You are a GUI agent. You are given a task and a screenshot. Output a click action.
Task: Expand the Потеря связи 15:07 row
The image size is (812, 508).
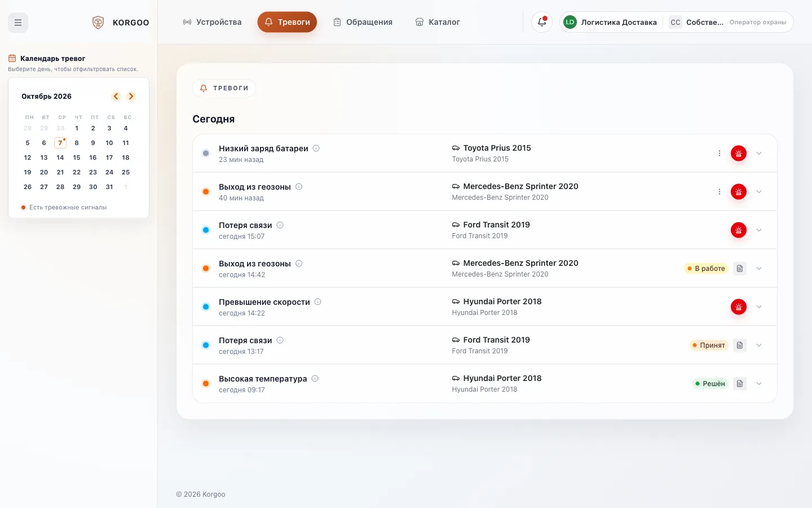(759, 230)
